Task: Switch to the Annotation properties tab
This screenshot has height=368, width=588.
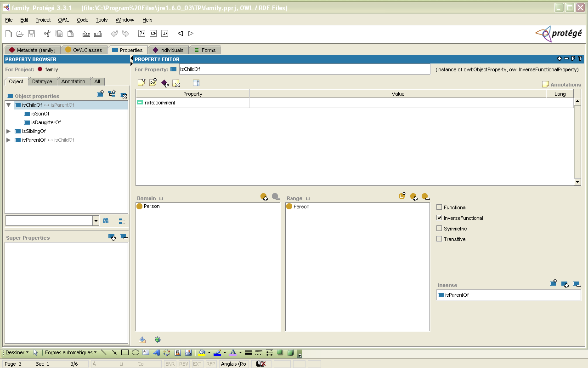Action: point(73,81)
